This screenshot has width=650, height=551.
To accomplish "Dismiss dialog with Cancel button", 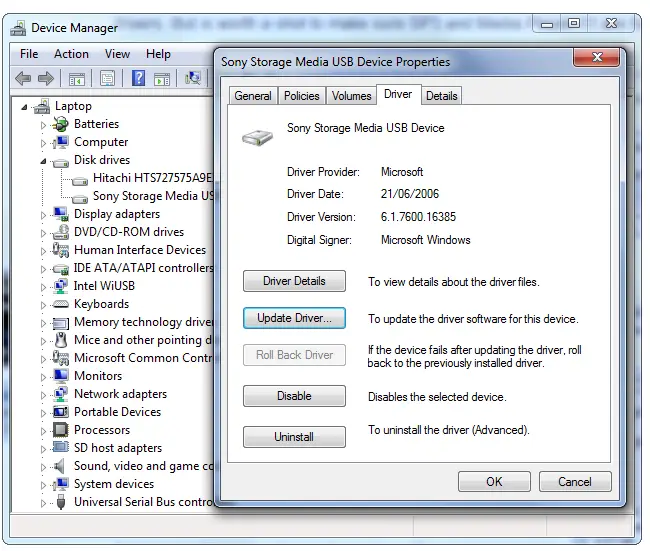I will pos(575,482).
